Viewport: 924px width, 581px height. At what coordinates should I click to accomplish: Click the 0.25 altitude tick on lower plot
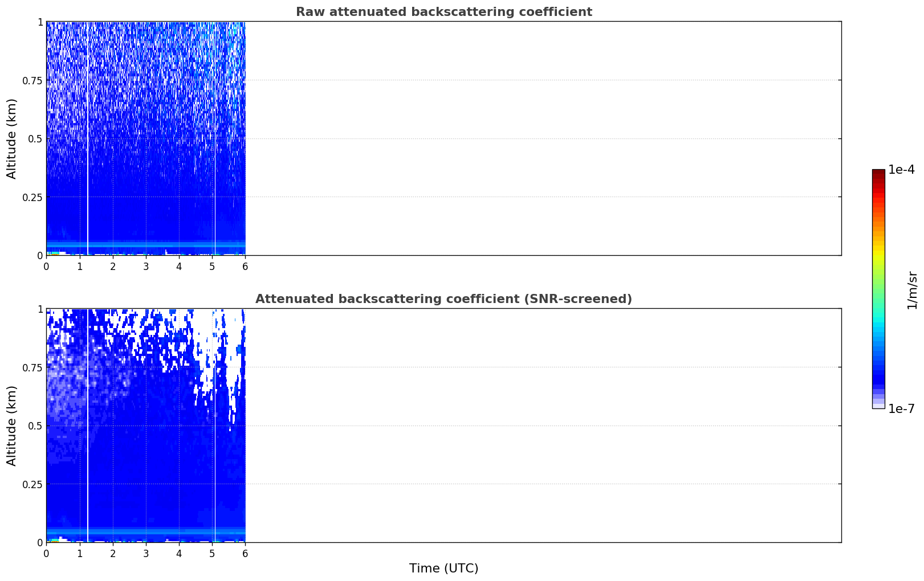(x=32, y=484)
